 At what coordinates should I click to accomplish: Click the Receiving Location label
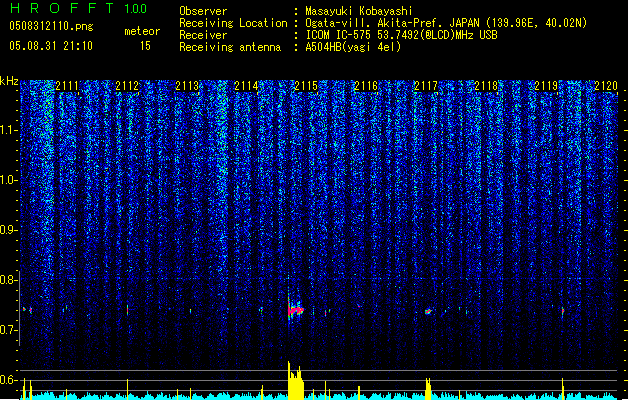coord(233,23)
